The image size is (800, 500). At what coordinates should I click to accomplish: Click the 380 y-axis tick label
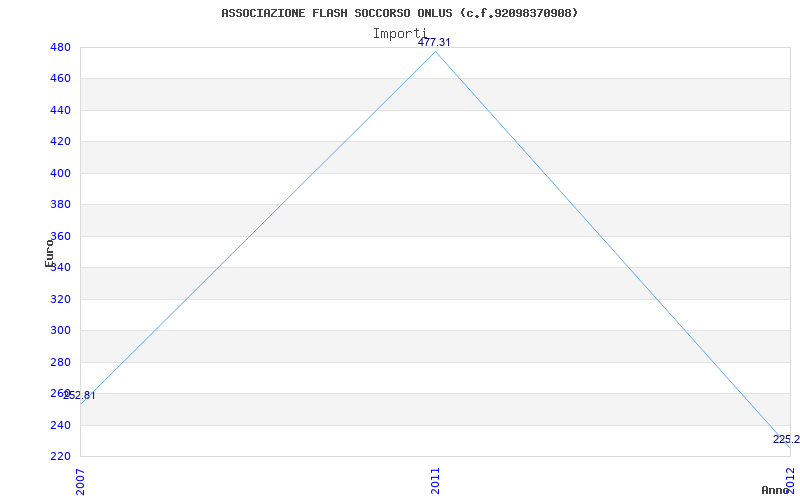coord(60,205)
